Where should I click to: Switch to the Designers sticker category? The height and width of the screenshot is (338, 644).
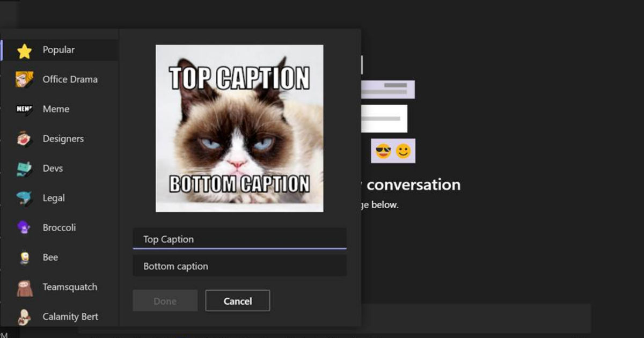tap(60, 139)
